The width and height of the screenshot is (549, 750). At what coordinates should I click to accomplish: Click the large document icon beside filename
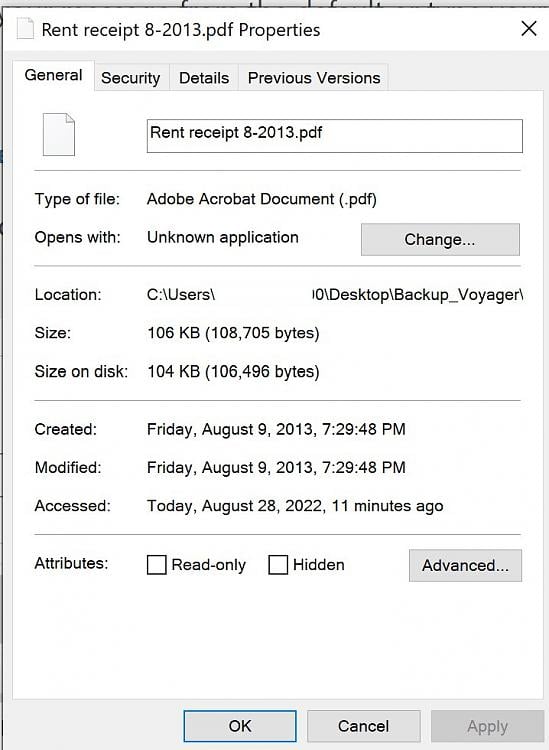[59, 134]
